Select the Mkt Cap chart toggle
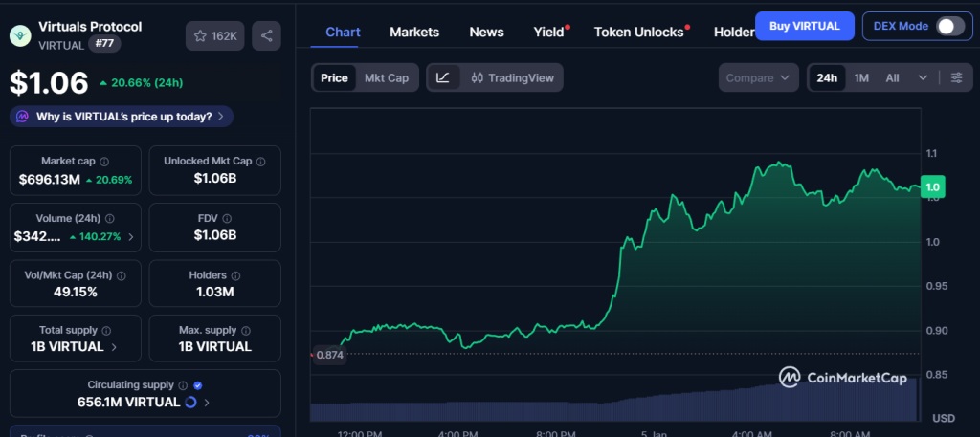The width and height of the screenshot is (980, 437). click(x=387, y=77)
